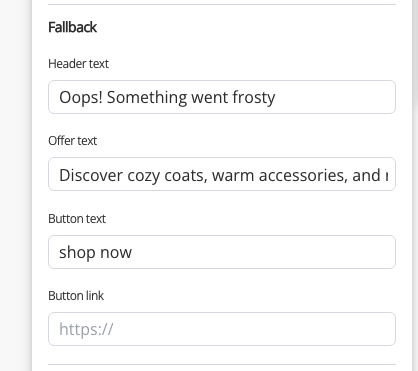The width and height of the screenshot is (418, 371).
Task: Place cursor on the word 'shop'
Action: 77,253
